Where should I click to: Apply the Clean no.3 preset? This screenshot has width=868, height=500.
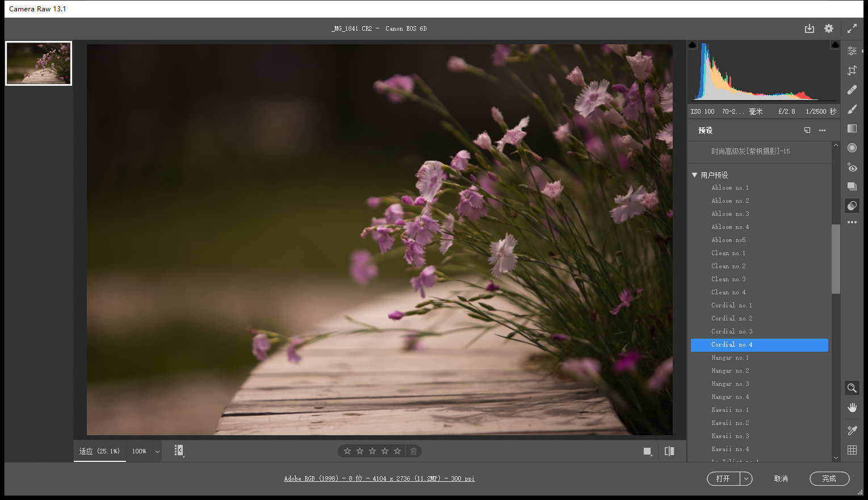(x=728, y=280)
